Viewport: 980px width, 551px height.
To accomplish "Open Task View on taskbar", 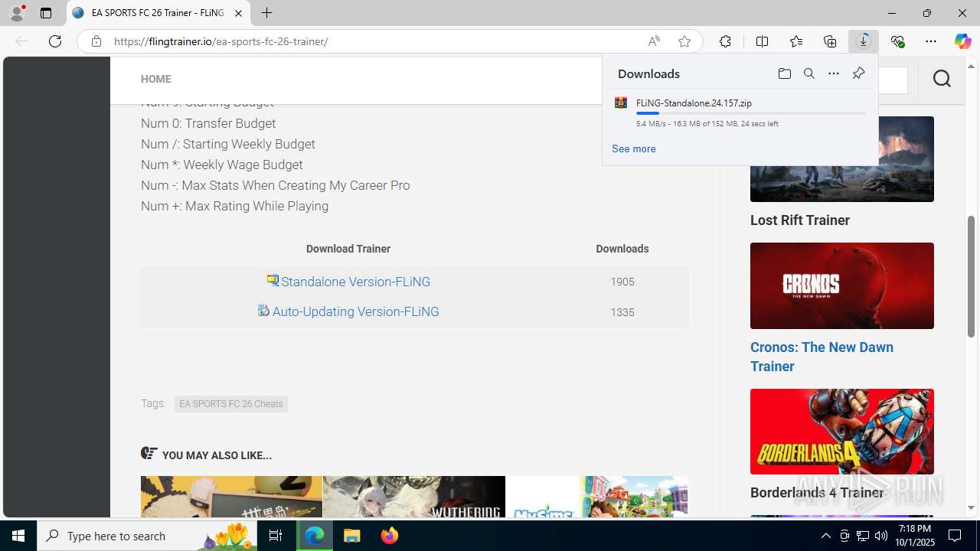I will click(x=276, y=536).
